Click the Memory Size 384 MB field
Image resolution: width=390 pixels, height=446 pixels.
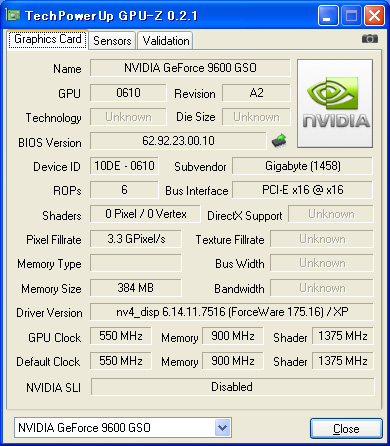tap(136, 288)
